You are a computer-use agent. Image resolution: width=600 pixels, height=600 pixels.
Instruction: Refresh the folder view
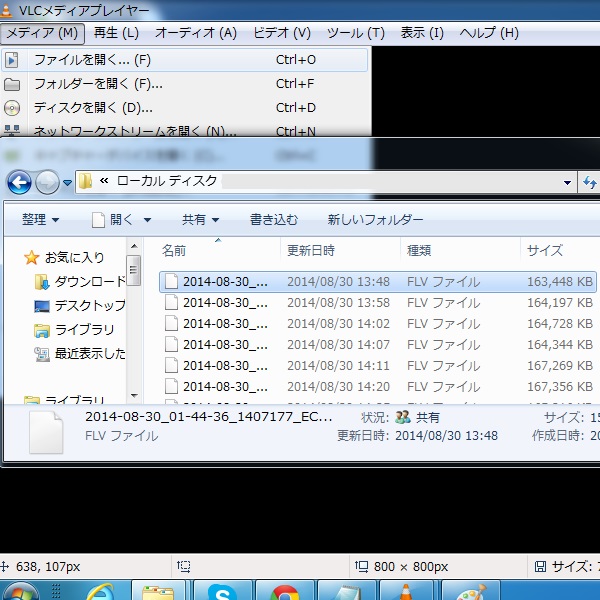(x=590, y=182)
